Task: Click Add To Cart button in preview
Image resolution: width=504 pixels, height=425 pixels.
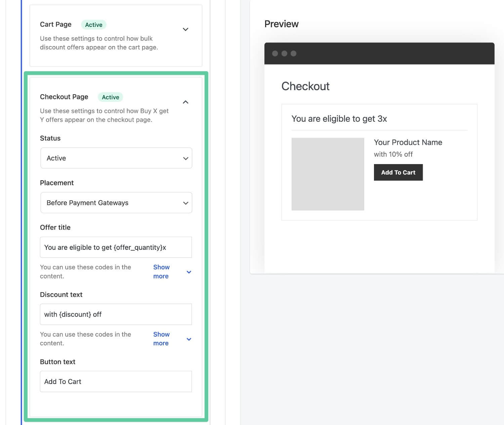Action: coord(398,172)
